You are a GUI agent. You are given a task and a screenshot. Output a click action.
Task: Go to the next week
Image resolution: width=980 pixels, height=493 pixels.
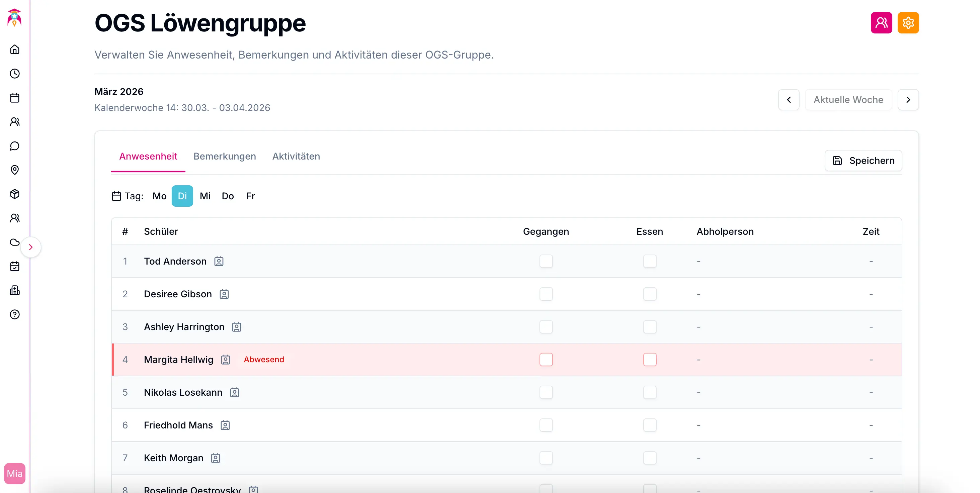coord(908,100)
